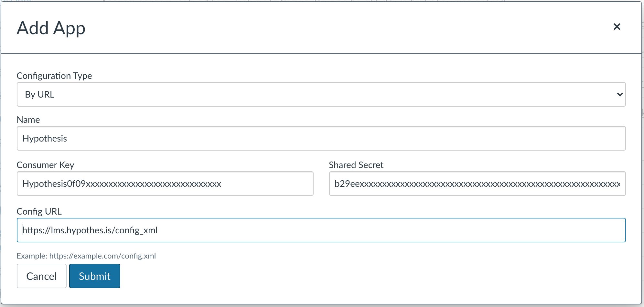This screenshot has width=644, height=307.
Task: Submit the Add App form
Action: (94, 276)
